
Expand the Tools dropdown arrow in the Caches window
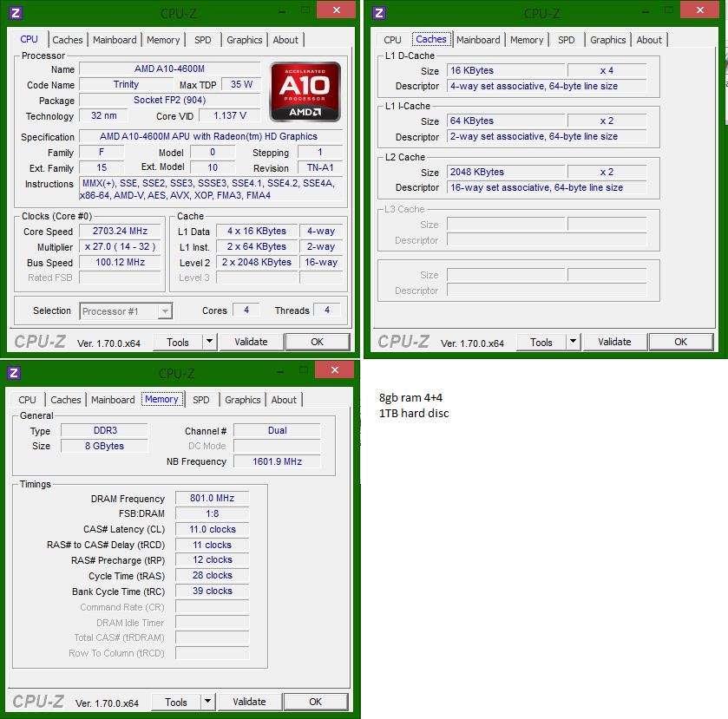click(573, 342)
